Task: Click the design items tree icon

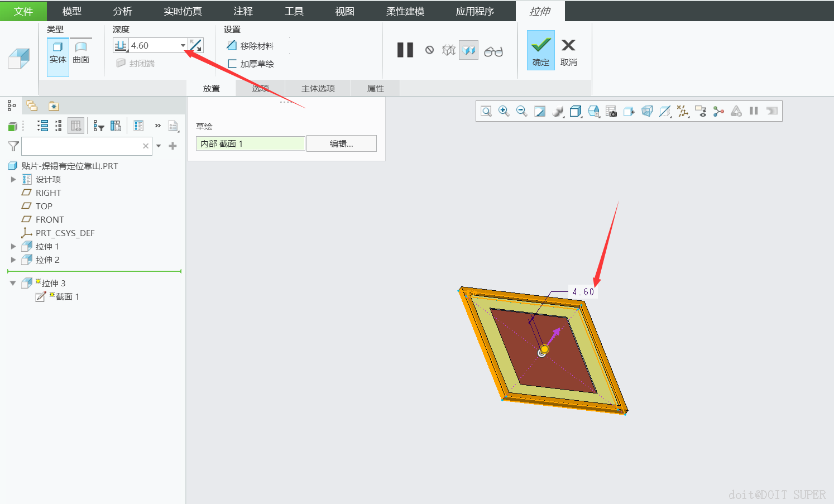Action: pyautogui.click(x=139, y=126)
